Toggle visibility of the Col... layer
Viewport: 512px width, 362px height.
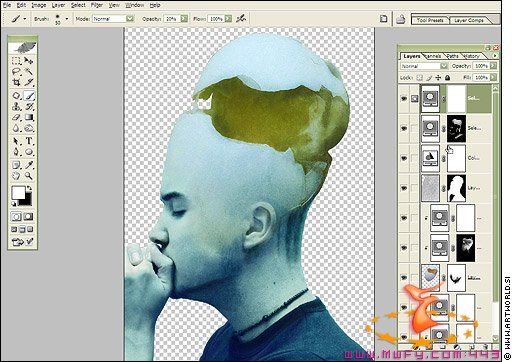tap(404, 158)
